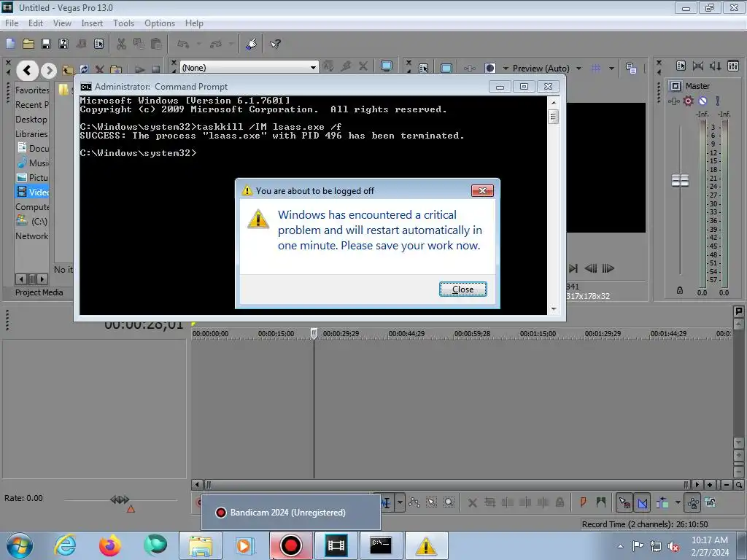Open the Tools menu
This screenshot has height=560, width=747.
[123, 23]
